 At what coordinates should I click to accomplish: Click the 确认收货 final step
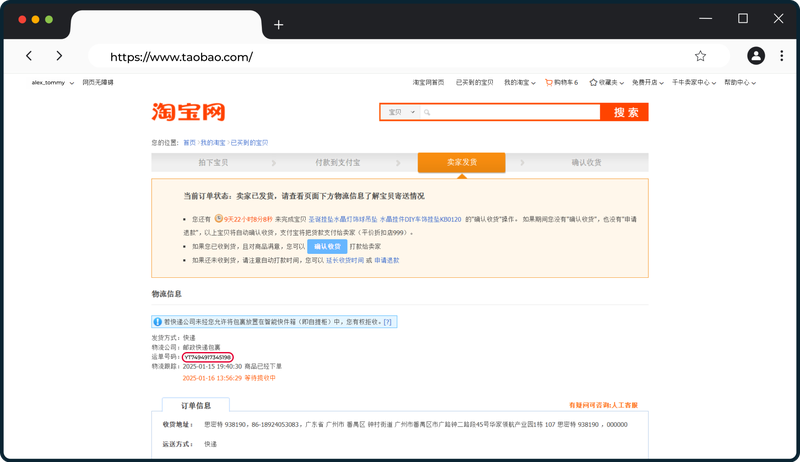[x=587, y=163]
